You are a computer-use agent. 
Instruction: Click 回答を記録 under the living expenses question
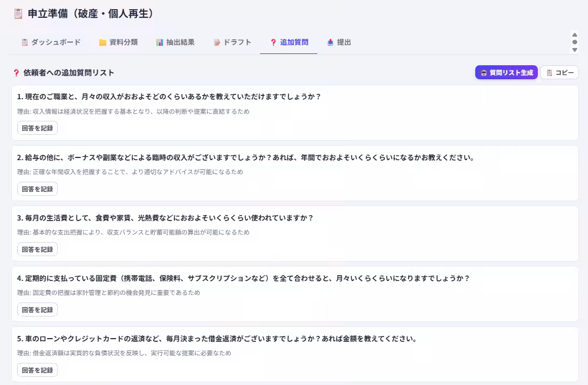(37, 249)
